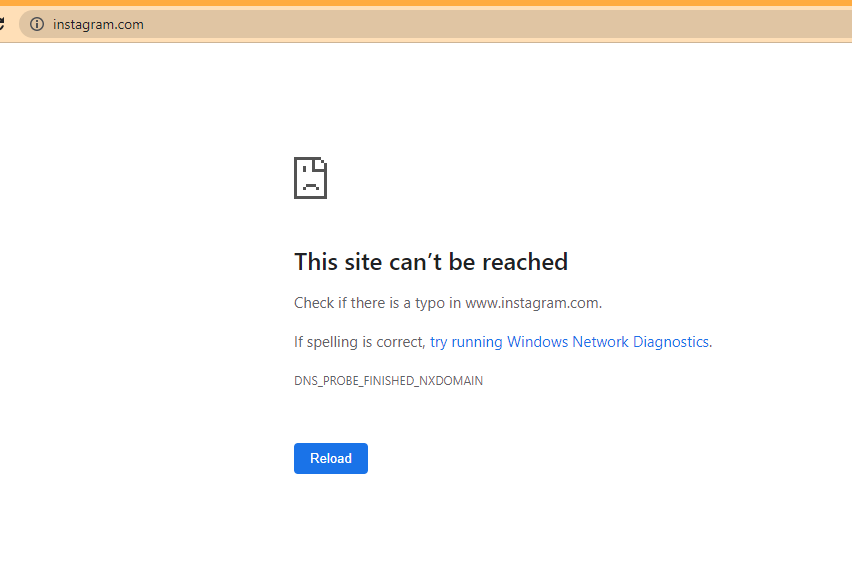The width and height of the screenshot is (852, 573).
Task: Click the blue Reload button
Action: tap(331, 458)
